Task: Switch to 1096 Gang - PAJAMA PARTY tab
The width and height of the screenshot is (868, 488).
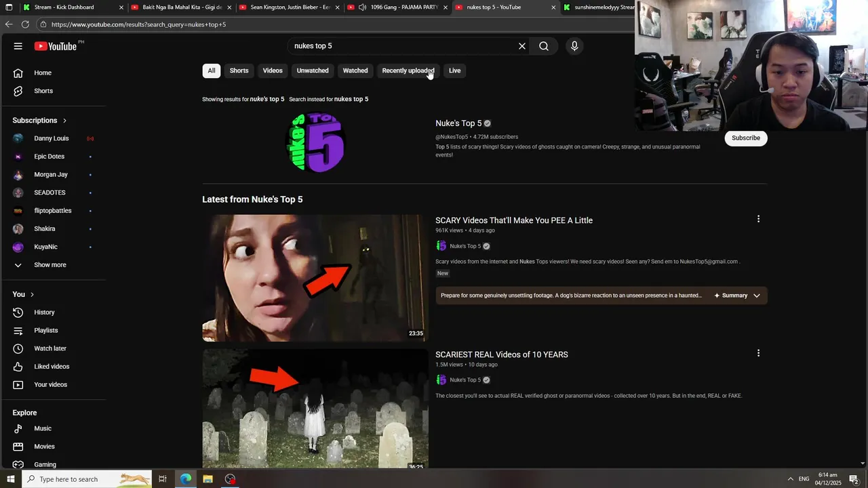Action: (x=397, y=7)
